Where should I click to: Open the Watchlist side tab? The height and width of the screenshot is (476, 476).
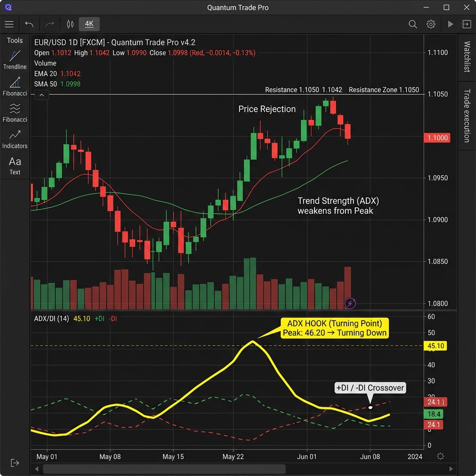point(467,57)
